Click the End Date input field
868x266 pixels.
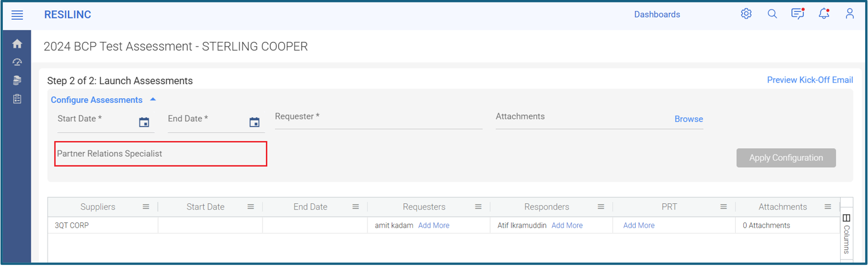216,121
